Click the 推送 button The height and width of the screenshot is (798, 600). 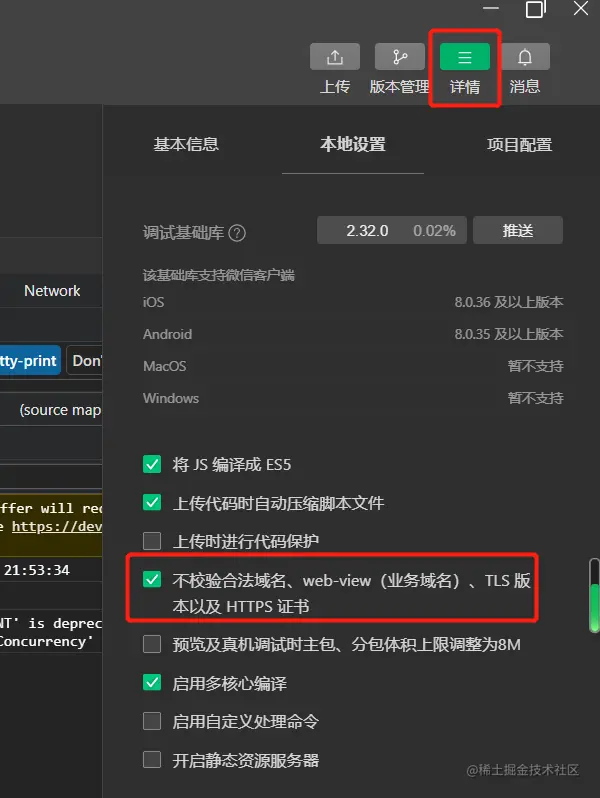[x=518, y=231]
